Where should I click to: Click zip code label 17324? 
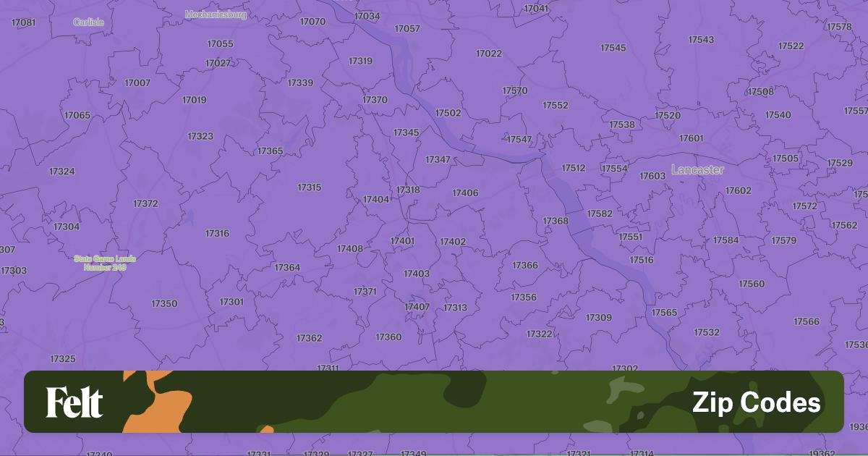tap(61, 172)
